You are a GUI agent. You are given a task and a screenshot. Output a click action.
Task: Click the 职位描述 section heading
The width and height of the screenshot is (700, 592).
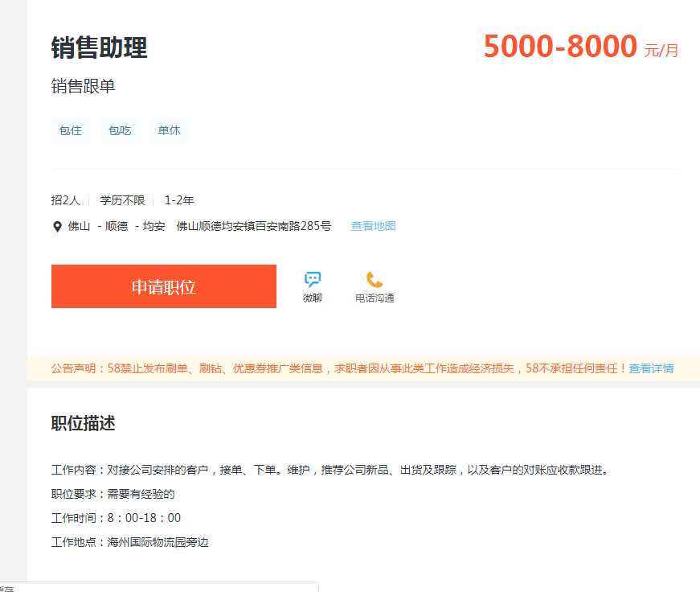(84, 423)
